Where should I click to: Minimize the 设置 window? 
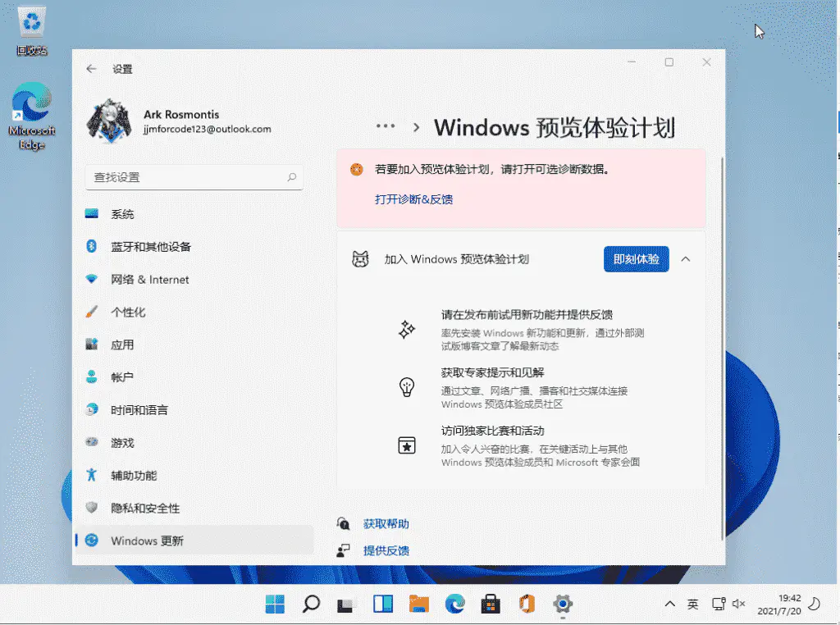coord(632,62)
